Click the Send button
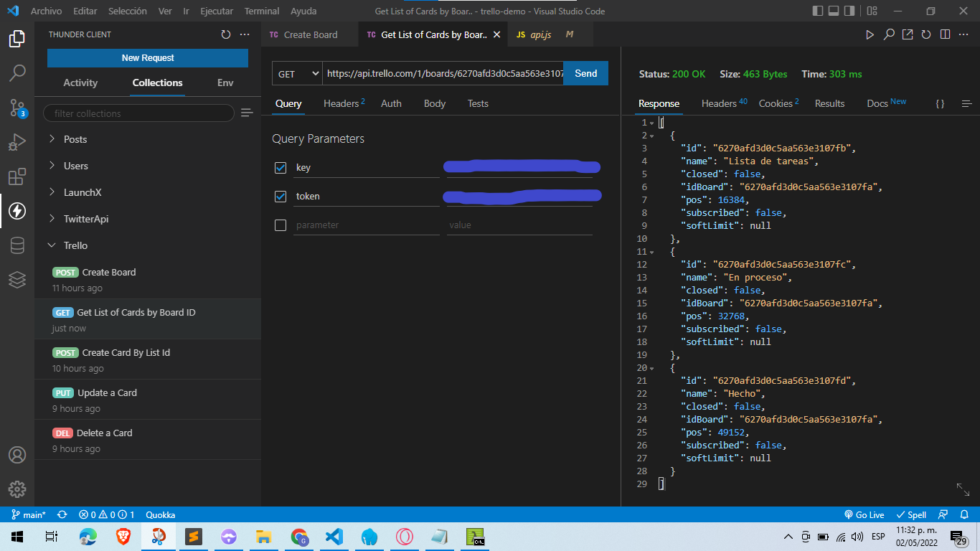 [585, 74]
